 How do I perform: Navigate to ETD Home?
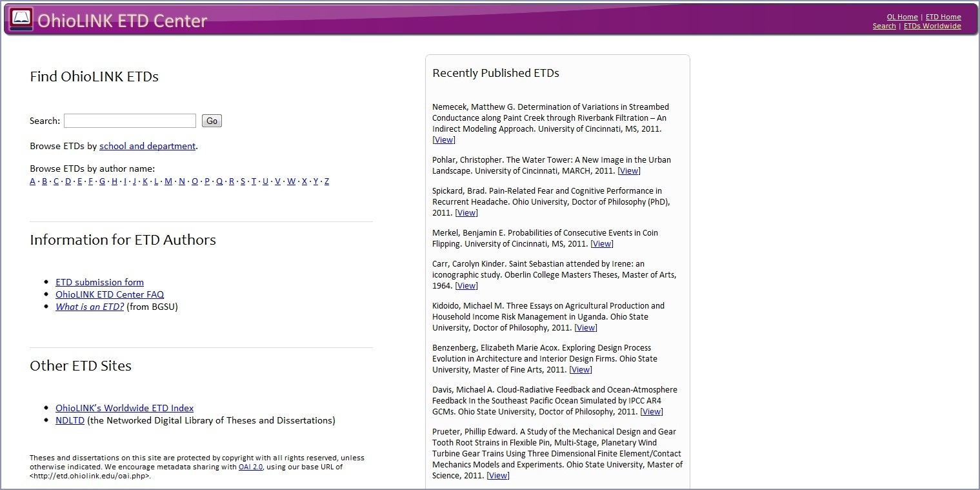943,17
